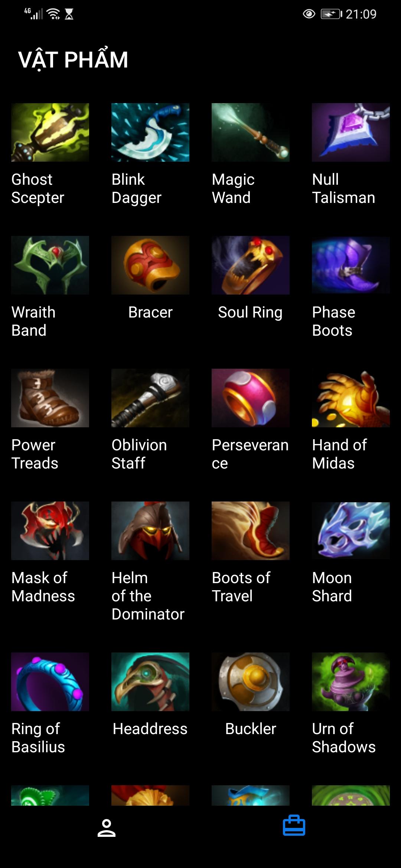Tap the Magic Wand item image

tap(251, 132)
